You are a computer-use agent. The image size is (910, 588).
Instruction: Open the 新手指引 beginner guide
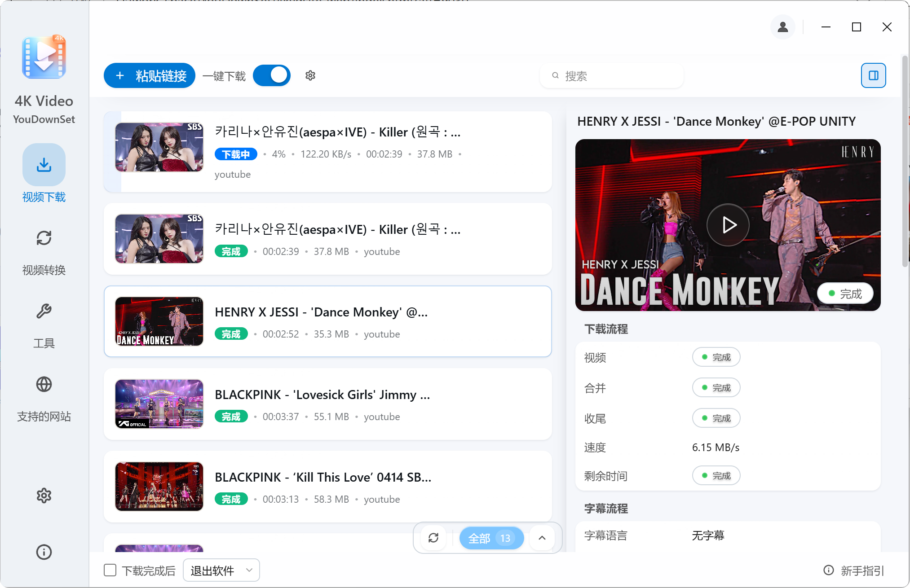point(861,570)
